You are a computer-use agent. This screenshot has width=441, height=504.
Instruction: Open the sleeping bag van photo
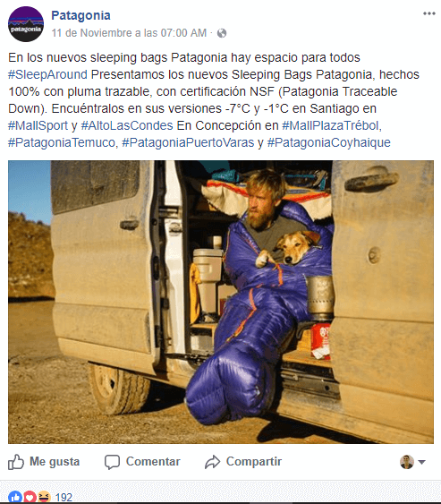221,303
